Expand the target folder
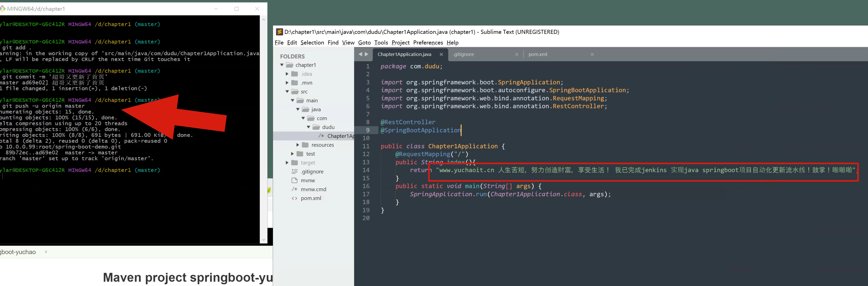Image resolution: width=868 pixels, height=286 pixels. [x=287, y=163]
